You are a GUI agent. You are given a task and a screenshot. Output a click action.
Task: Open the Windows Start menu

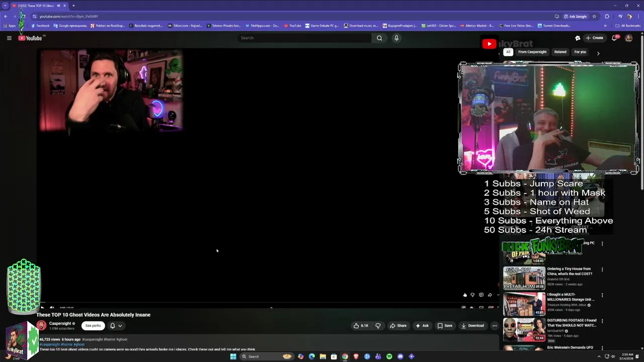pyautogui.click(x=233, y=356)
